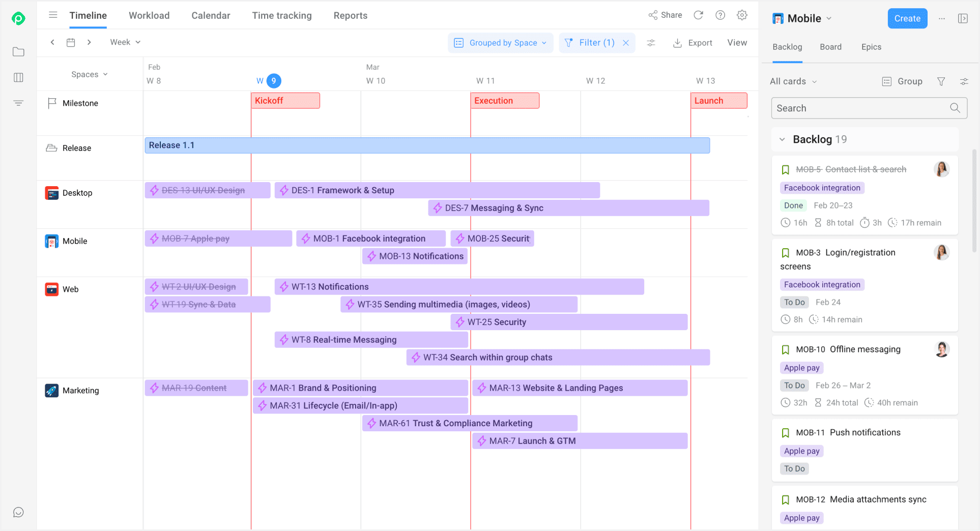Click the blue Create button
This screenshot has height=531, width=980.
click(x=907, y=18)
